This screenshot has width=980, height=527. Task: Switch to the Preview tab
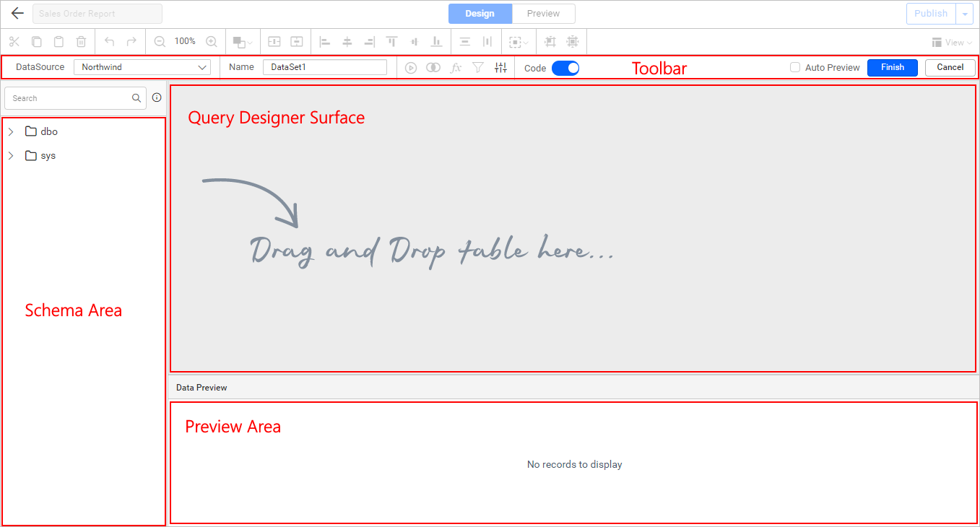pyautogui.click(x=542, y=13)
